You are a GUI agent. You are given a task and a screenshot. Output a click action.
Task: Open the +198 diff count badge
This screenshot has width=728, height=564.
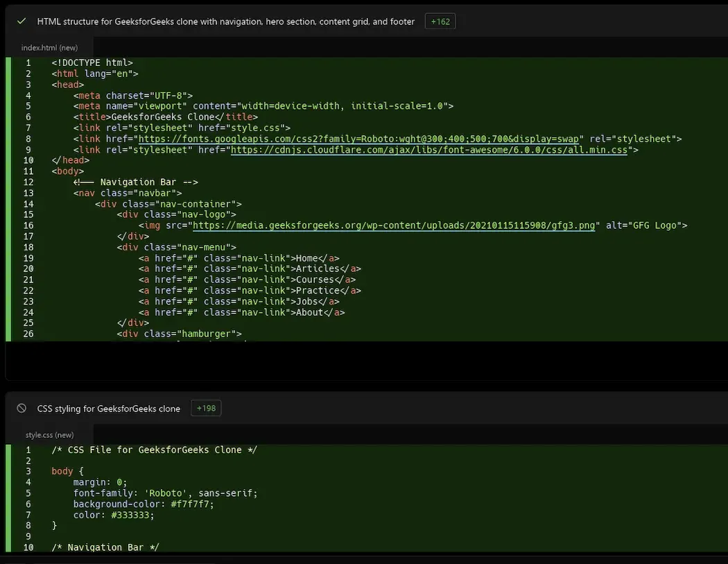206,408
